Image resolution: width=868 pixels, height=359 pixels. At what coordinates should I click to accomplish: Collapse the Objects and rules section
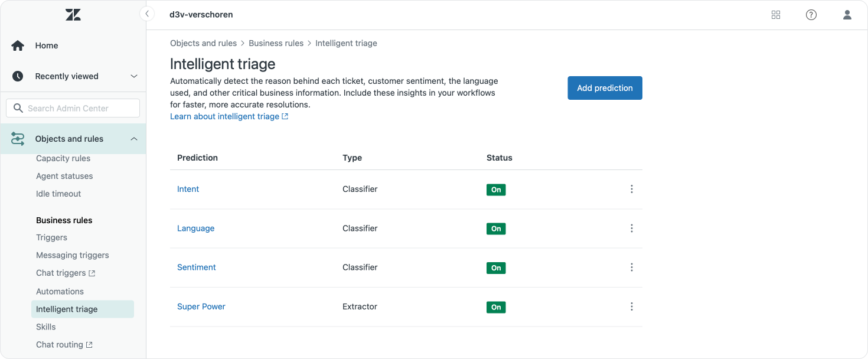pyautogui.click(x=134, y=139)
